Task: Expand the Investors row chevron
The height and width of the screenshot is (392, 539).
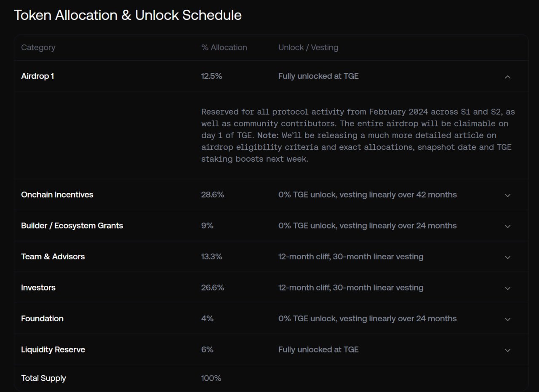Action: tap(507, 288)
